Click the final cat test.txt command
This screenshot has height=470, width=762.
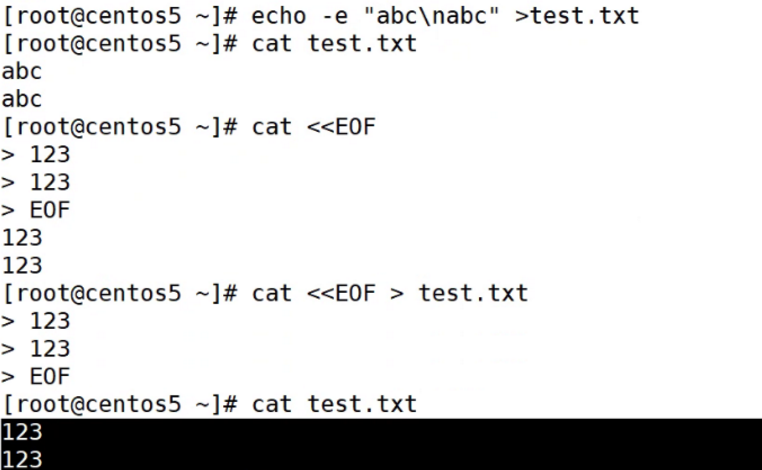pyautogui.click(x=334, y=404)
